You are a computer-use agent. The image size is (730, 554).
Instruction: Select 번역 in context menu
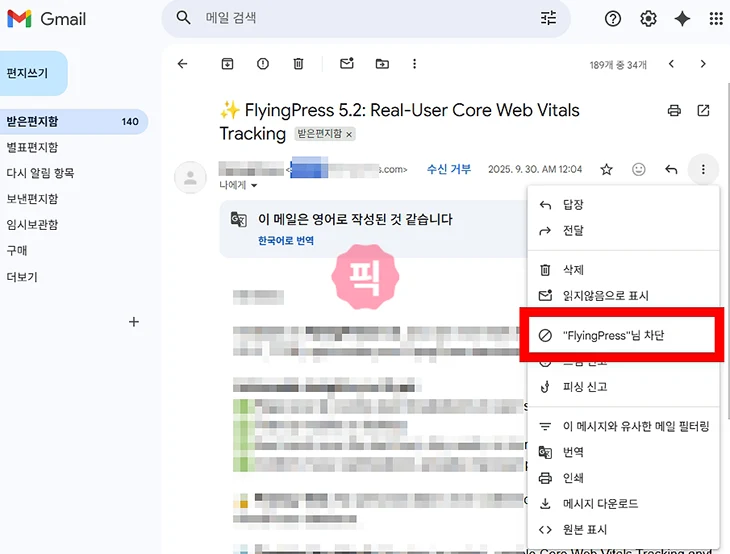coord(623,452)
